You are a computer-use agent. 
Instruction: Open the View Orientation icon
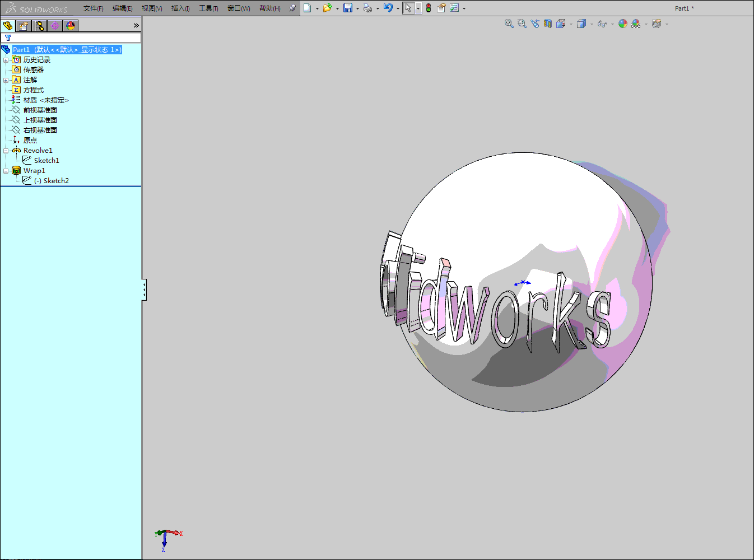click(x=561, y=24)
